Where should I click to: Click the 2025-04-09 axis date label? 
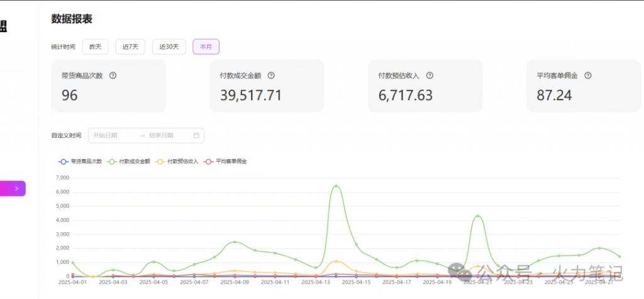[x=235, y=283]
